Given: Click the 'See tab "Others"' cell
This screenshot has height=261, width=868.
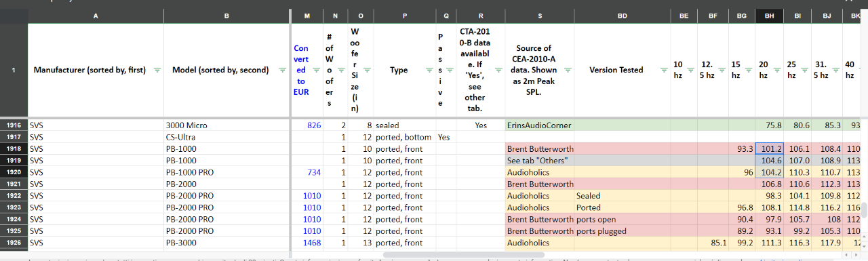Looking at the screenshot, I should (540, 161).
